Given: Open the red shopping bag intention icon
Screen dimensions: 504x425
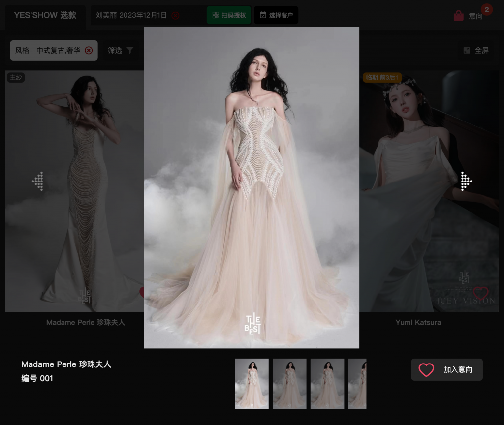Looking at the screenshot, I should (x=458, y=16).
